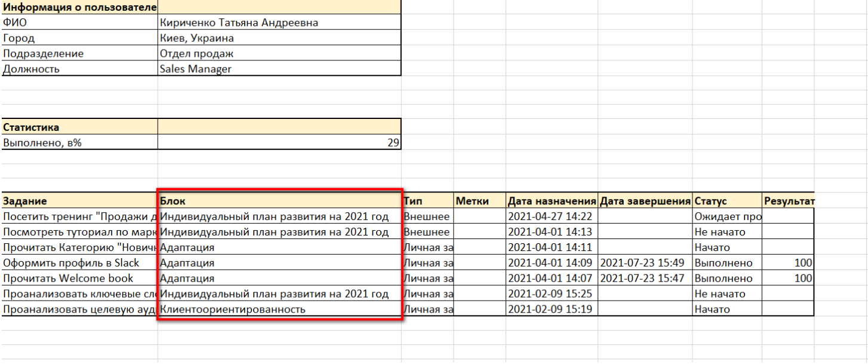The image size is (868, 364).
Task: Click 'Выполнено' in the 'Прочитать Welcome book' row
Action: tap(728, 278)
